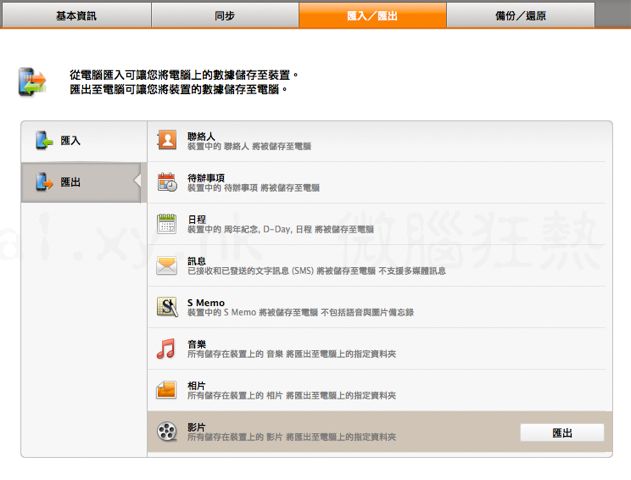This screenshot has width=631, height=480.
Task: Open the 基本資訊 tab
Action: (76, 15)
